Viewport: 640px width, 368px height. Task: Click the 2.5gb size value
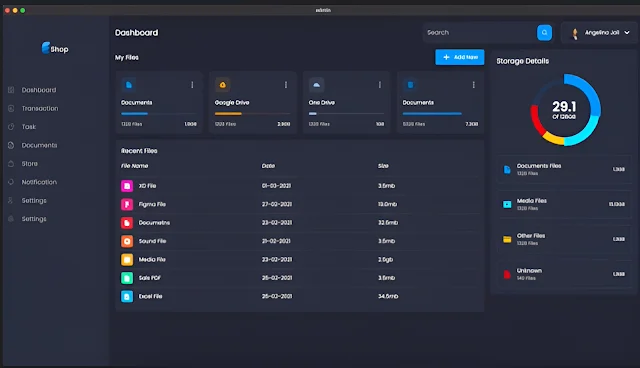tap(385, 259)
